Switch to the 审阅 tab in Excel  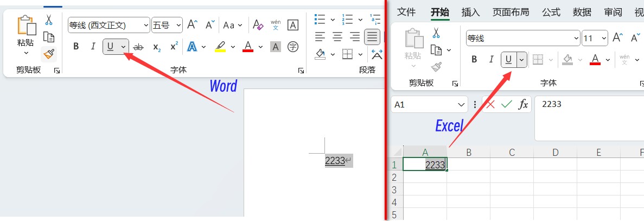[x=613, y=12]
